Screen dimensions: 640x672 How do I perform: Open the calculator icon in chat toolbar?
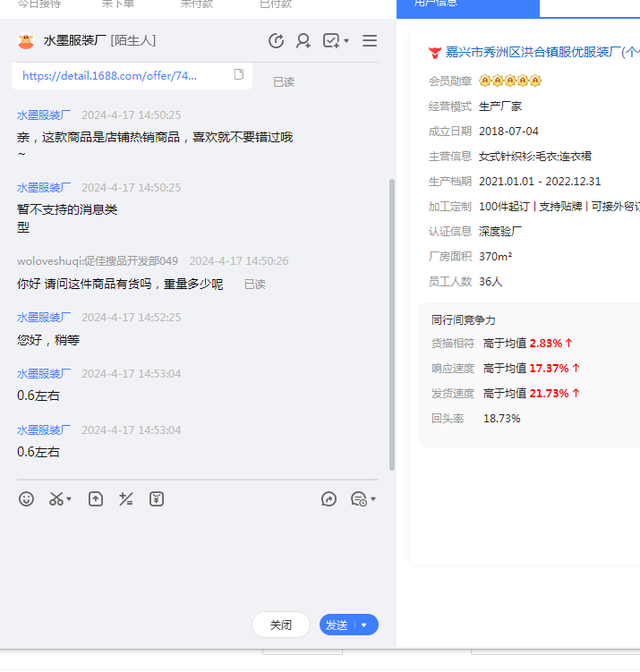(x=126, y=499)
